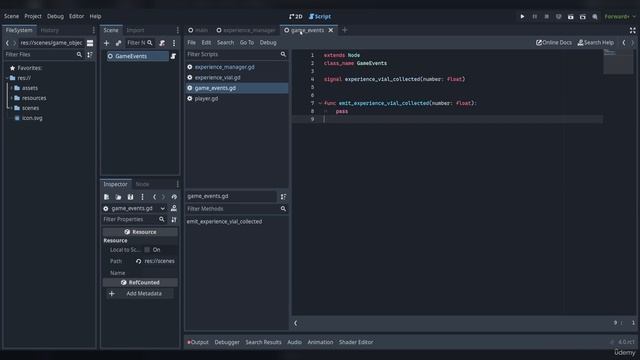Viewport: 640px width, 360px height.
Task: Switch to the History tab
Action: (50, 30)
